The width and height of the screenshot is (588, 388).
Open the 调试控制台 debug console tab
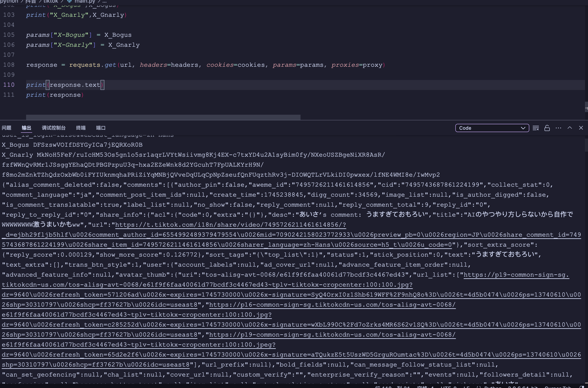click(x=54, y=128)
